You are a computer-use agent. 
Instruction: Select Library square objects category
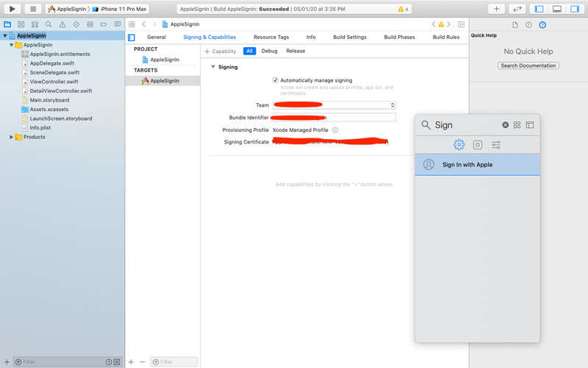(478, 145)
